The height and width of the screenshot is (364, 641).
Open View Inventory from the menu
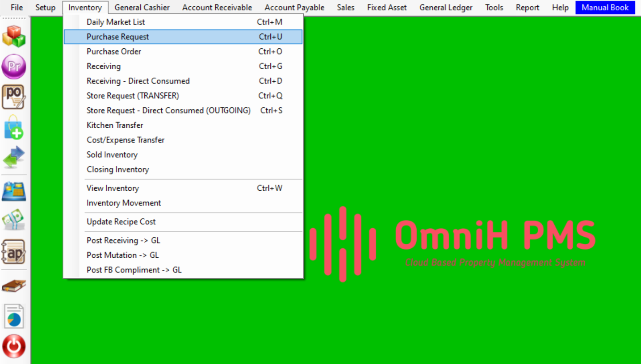coord(183,188)
